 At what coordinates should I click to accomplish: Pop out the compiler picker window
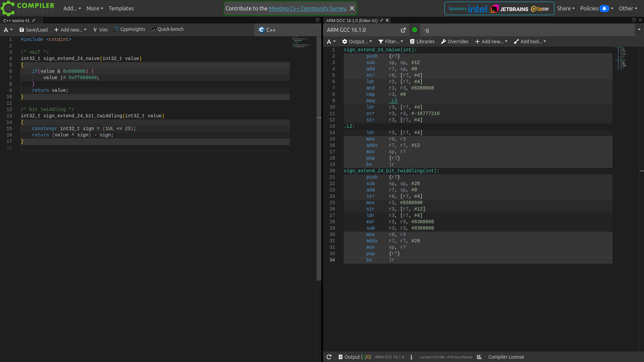coord(403,30)
